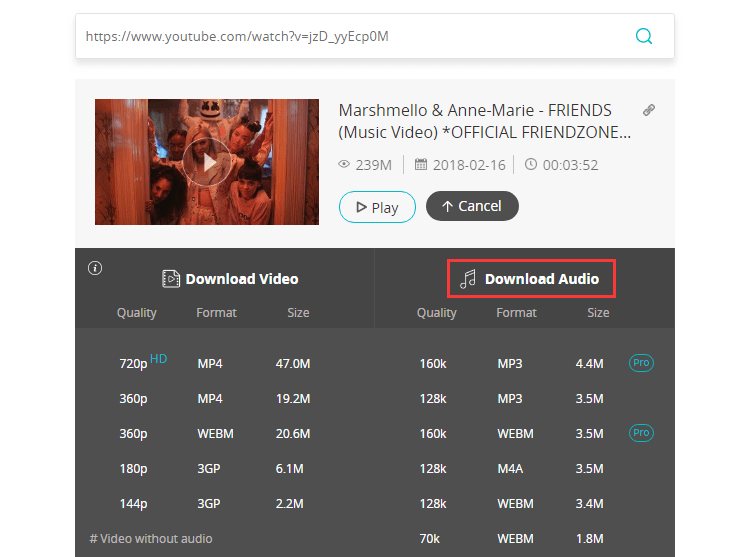Click the copy link chain icon
750x557 pixels.
point(649,110)
